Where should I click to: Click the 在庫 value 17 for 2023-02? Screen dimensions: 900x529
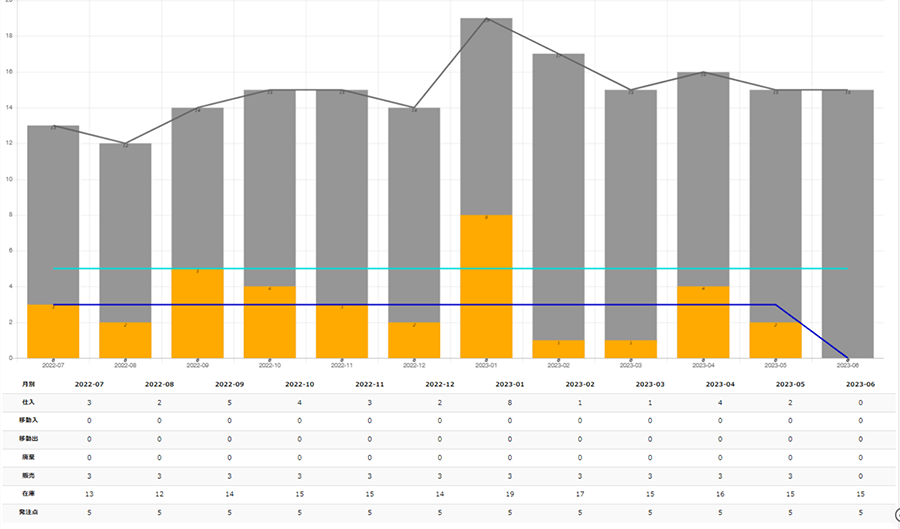pos(580,494)
